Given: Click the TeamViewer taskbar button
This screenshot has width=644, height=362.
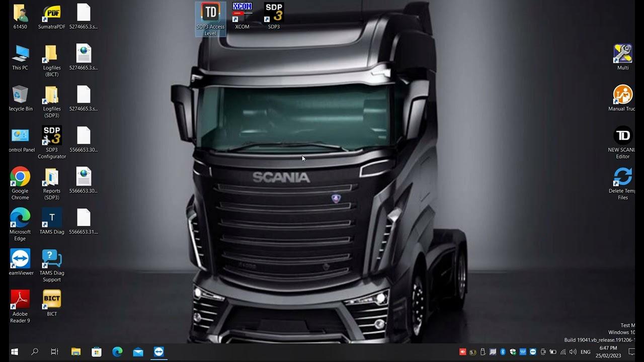Looking at the screenshot, I should pyautogui.click(x=159, y=352).
